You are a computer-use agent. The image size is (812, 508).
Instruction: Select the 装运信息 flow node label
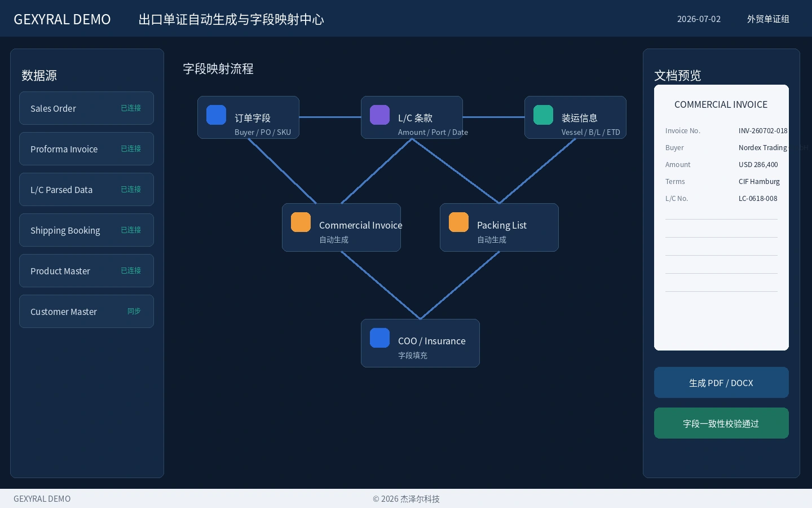pos(580,118)
